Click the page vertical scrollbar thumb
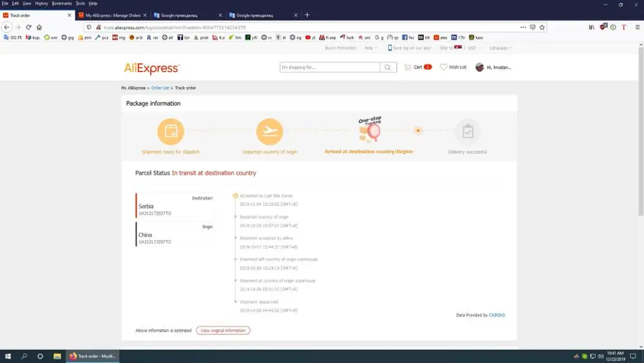This screenshot has width=644, height=363. [x=641, y=132]
